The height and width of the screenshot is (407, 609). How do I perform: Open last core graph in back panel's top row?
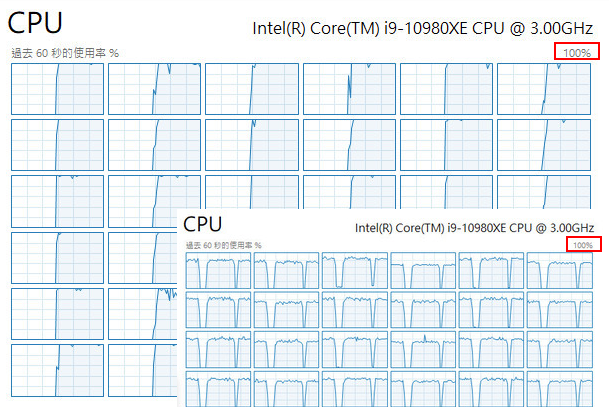click(x=544, y=89)
